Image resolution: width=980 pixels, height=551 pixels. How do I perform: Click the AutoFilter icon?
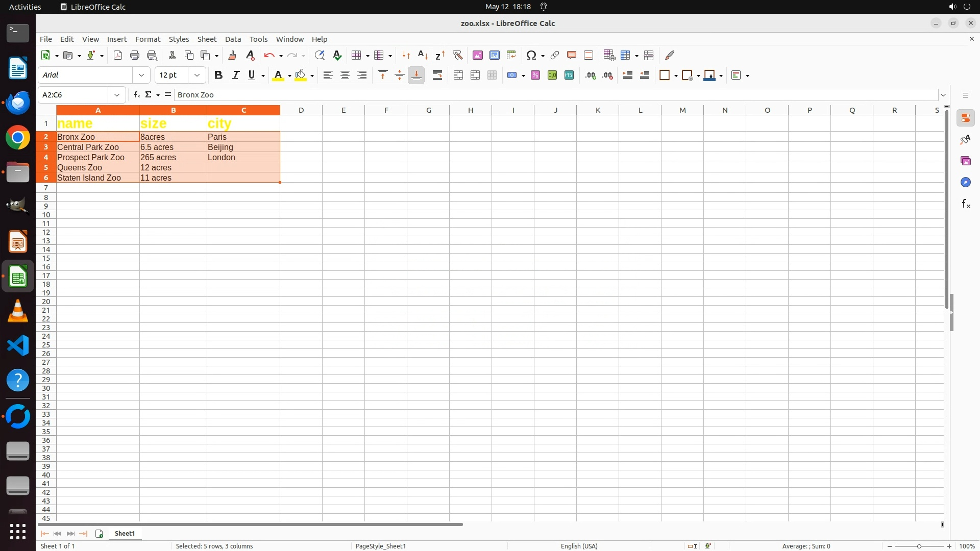[457, 55]
